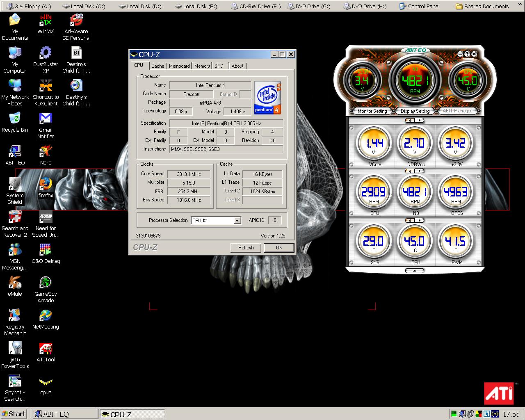525x420 pixels.
Task: Launch O&O Defrag shortcut
Action: 46,253
